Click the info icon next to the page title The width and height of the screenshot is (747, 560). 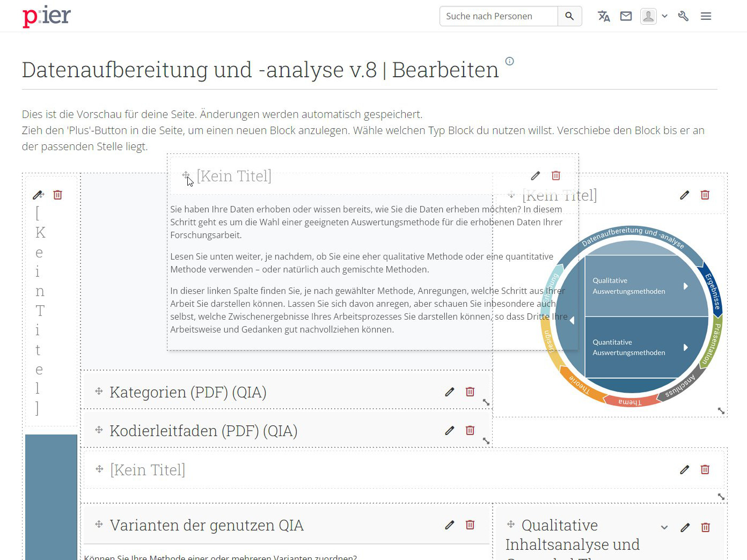[509, 61]
